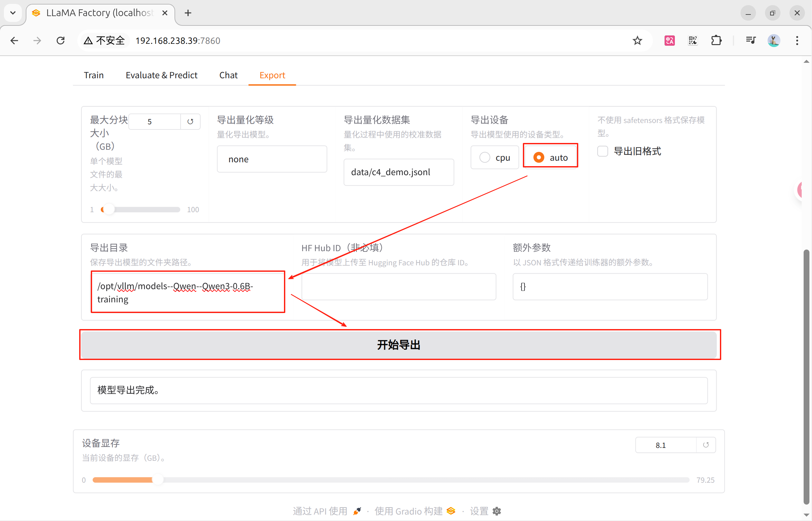The image size is (812, 521).
Task: Select the cpu export device
Action: (x=485, y=157)
